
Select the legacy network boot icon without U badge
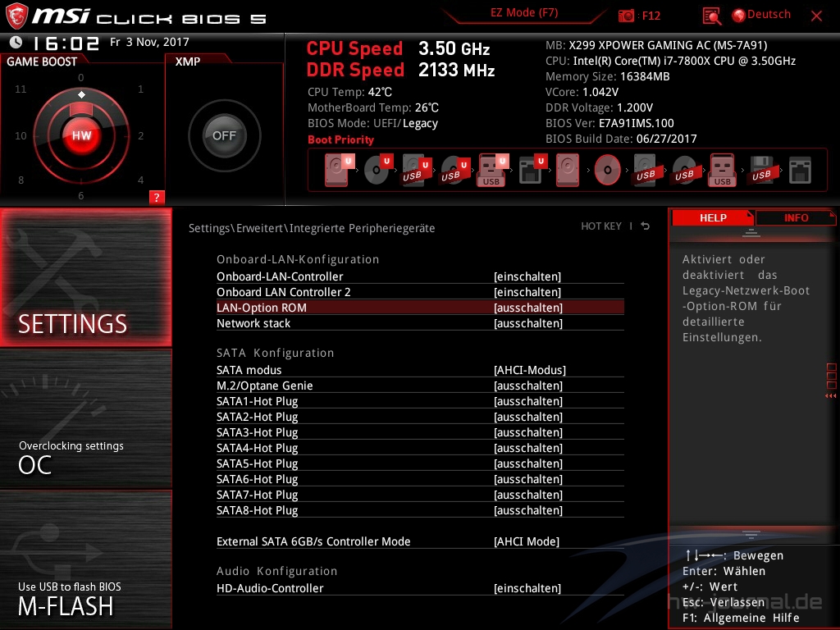click(801, 170)
